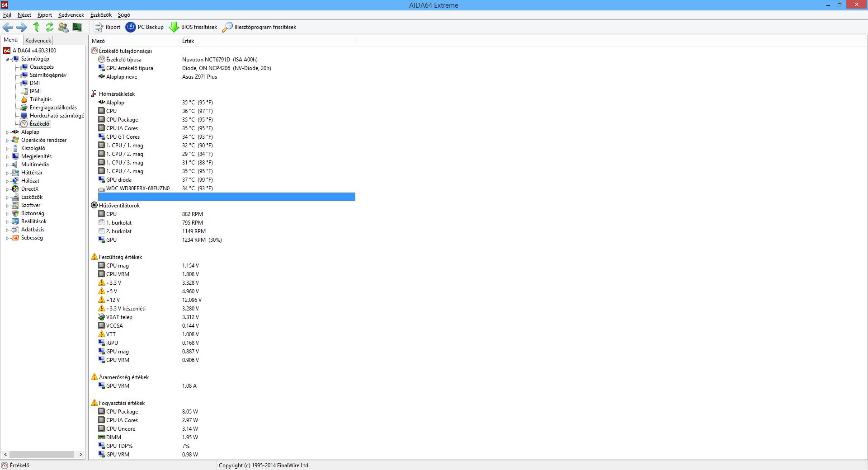Image resolution: width=868 pixels, height=470 pixels.
Task: Click the Forward arrow toolbar icon
Action: (x=22, y=27)
